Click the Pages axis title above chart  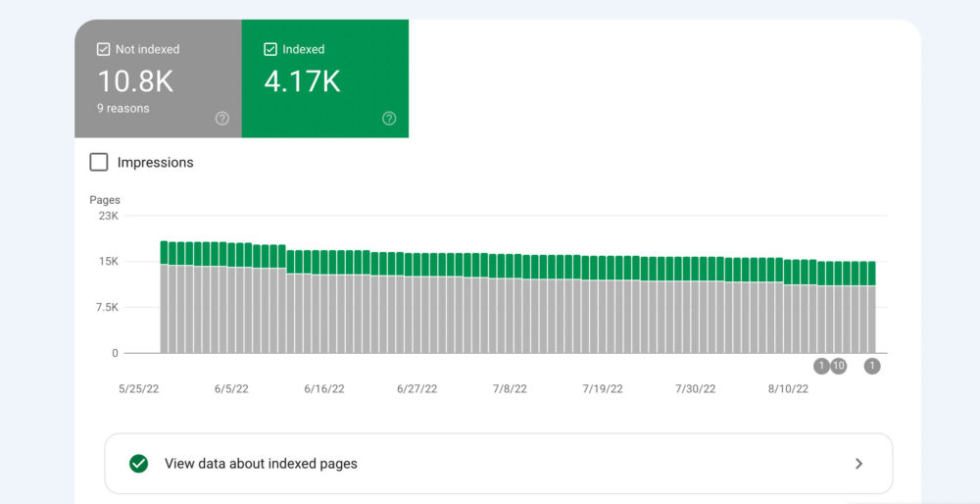tap(105, 200)
